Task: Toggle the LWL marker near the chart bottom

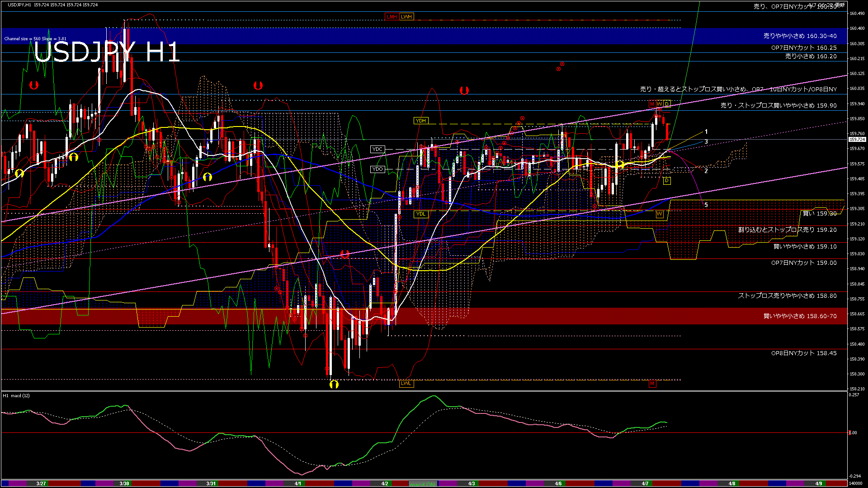Action: click(406, 383)
